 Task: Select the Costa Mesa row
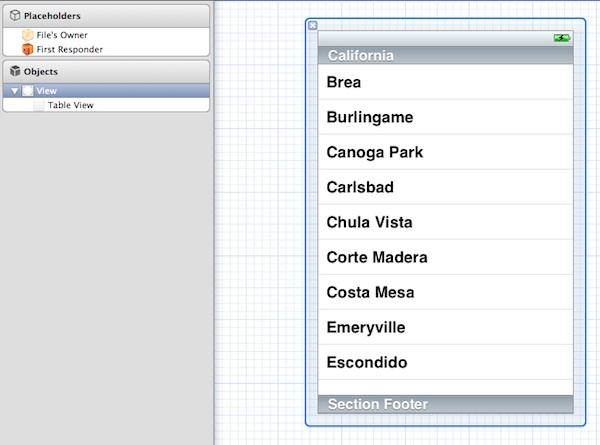pyautogui.click(x=445, y=293)
